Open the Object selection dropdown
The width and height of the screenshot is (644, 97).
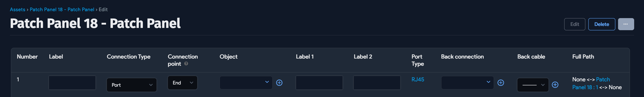[x=246, y=83]
